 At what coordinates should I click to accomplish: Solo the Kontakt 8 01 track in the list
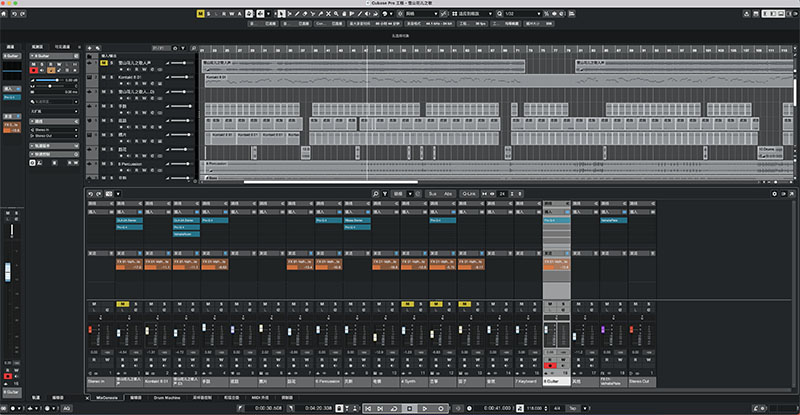tap(112, 77)
